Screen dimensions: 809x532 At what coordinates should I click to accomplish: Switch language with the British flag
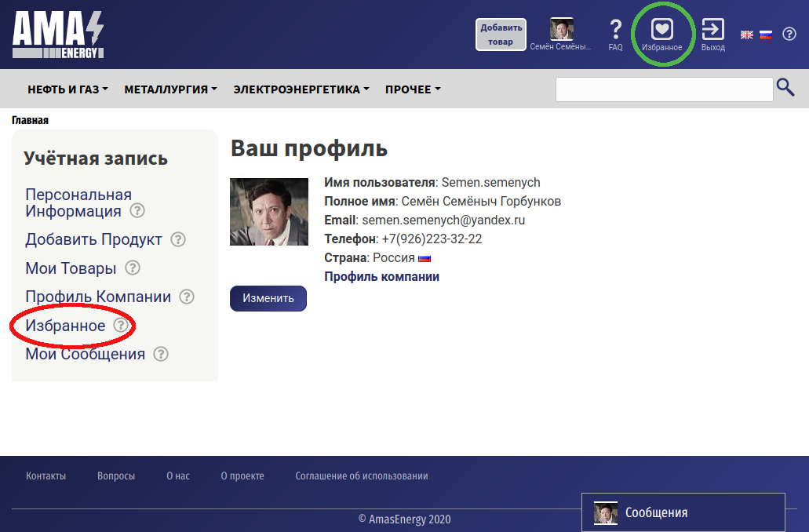coord(747,35)
